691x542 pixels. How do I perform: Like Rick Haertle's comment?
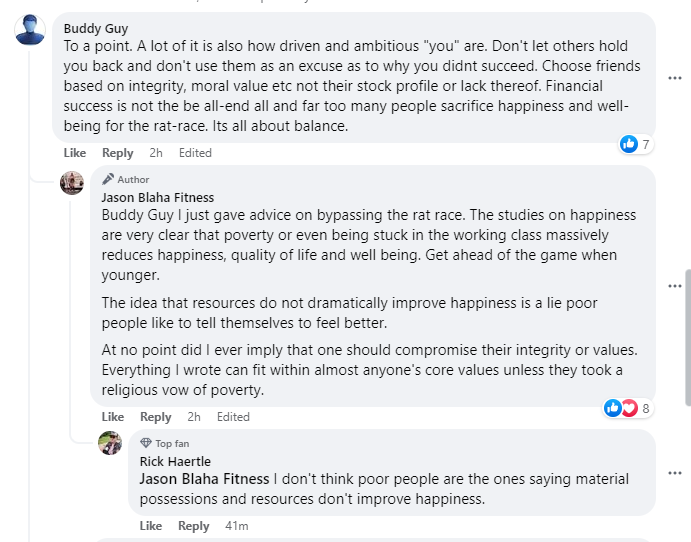(151, 526)
